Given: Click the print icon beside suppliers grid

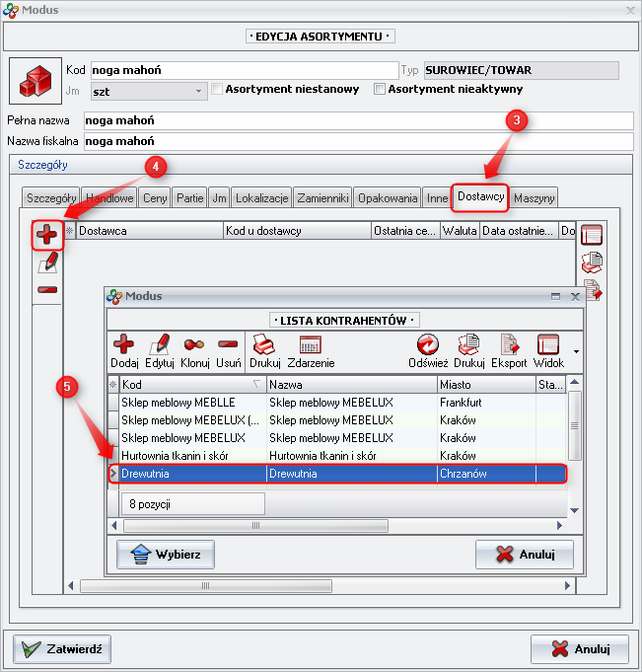Looking at the screenshot, I should (x=592, y=262).
